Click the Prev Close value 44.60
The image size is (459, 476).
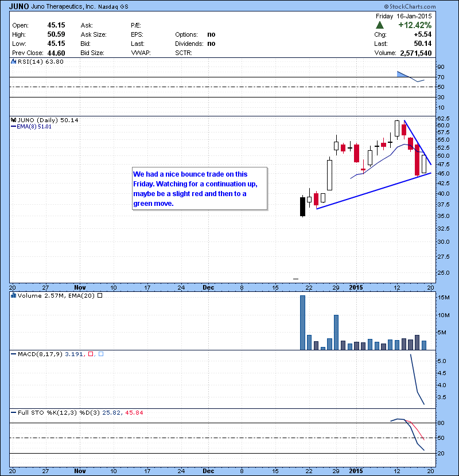tap(56, 53)
